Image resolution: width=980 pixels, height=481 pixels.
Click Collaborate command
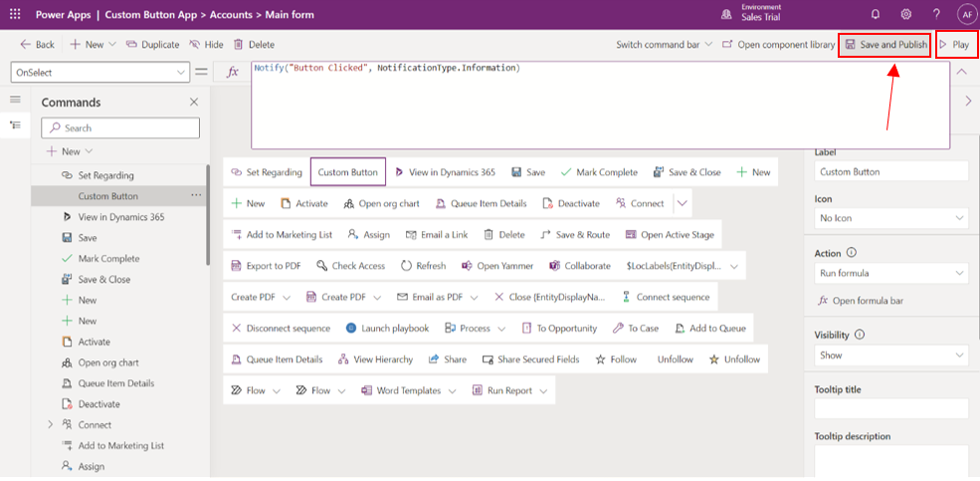click(x=579, y=266)
